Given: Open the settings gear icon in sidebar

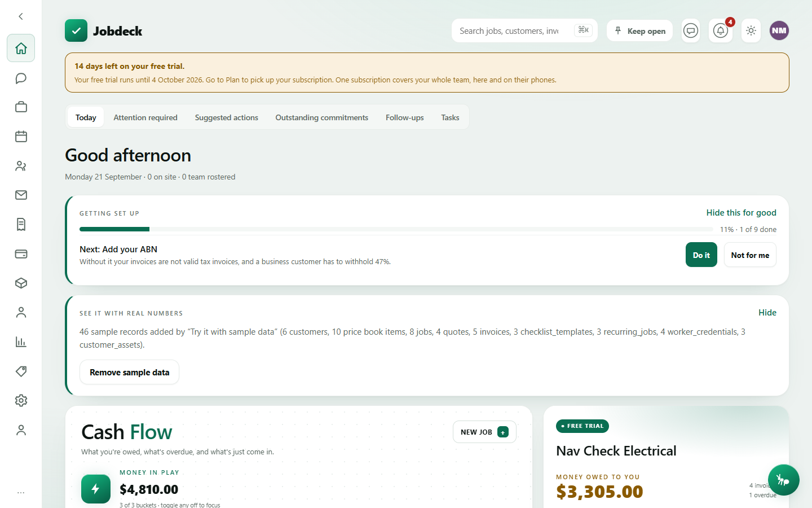Looking at the screenshot, I should (x=21, y=401).
